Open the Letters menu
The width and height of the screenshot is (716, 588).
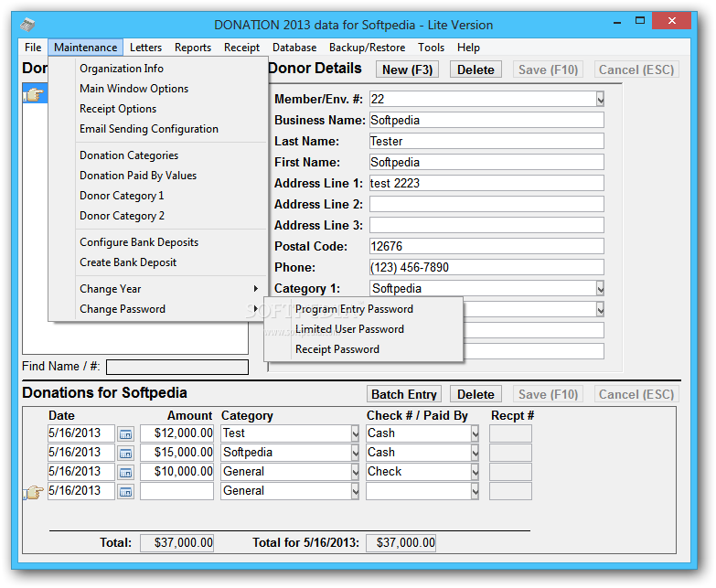click(x=145, y=48)
